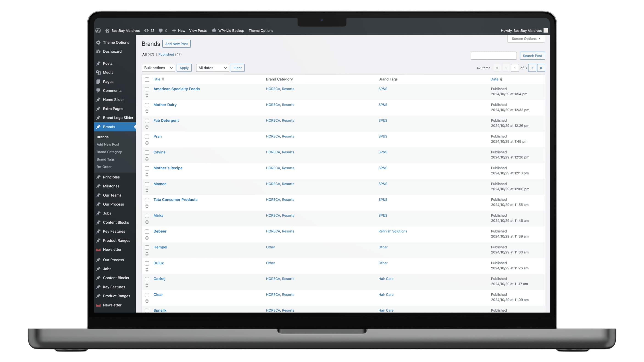Click the Search Post button
The image size is (644, 362).
pyautogui.click(x=532, y=56)
